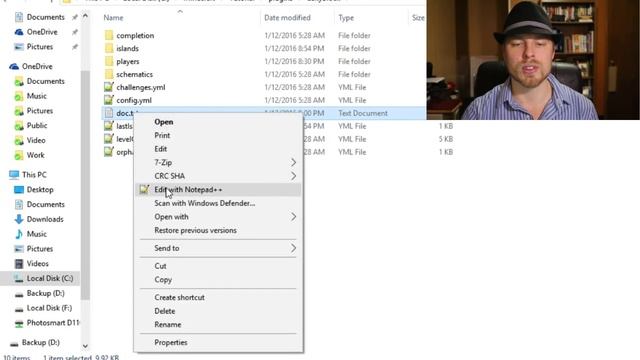Click the doc text file icon
This screenshot has height=360, width=640.
109,113
